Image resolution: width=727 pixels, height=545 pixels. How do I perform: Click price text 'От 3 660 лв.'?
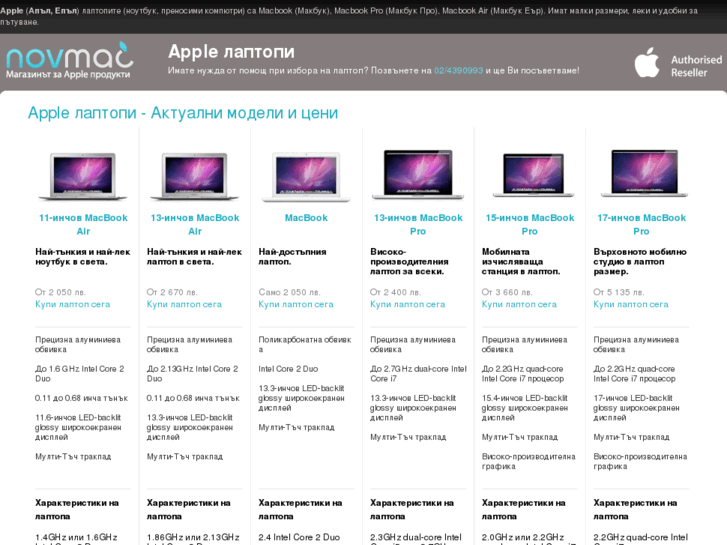coord(507,292)
